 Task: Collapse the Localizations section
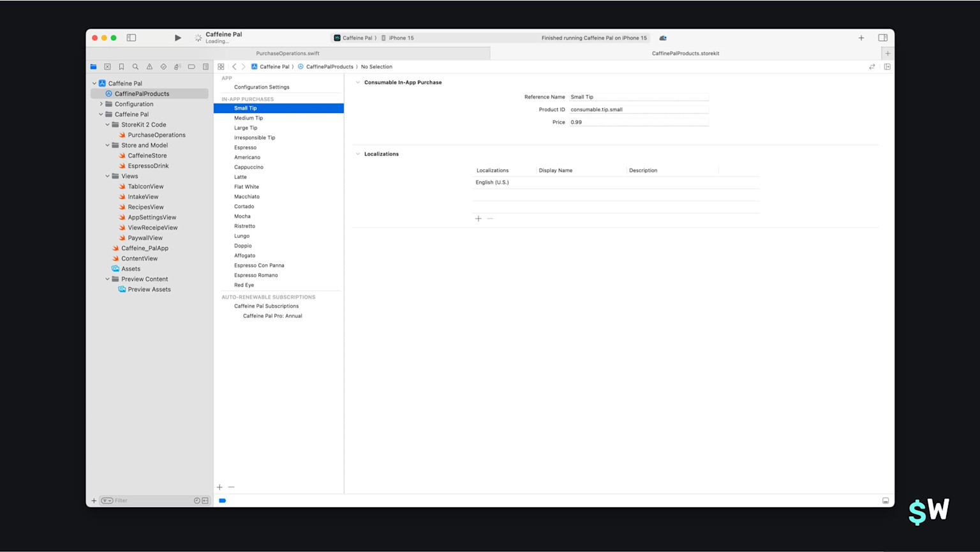pyautogui.click(x=358, y=154)
